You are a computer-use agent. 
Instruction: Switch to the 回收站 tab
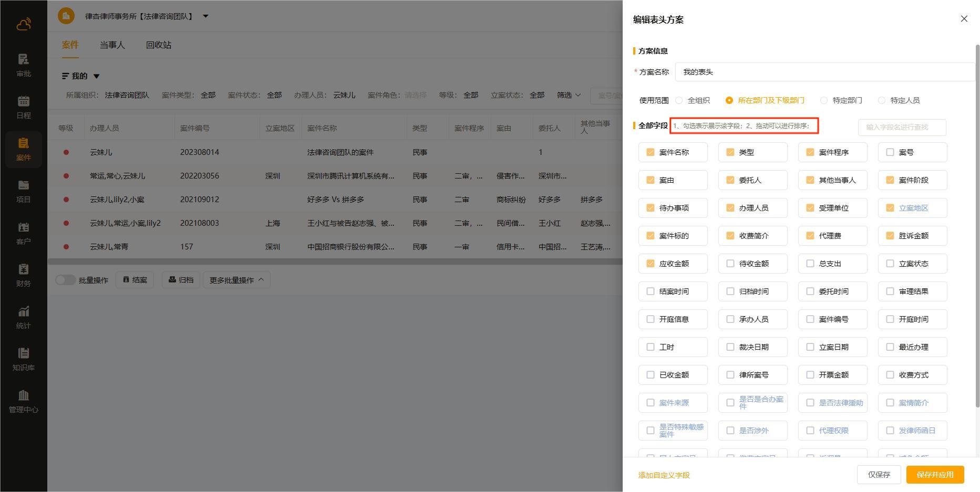[x=159, y=45]
